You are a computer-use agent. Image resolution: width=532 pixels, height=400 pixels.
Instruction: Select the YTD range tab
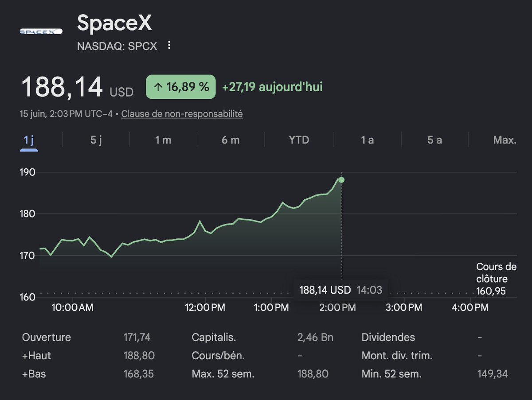pyautogui.click(x=299, y=140)
